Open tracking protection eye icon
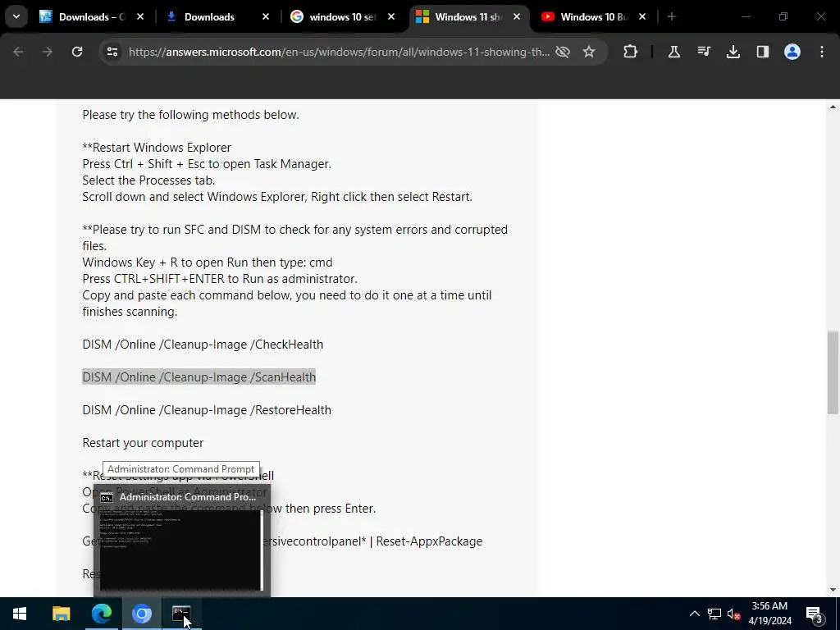 point(563,52)
